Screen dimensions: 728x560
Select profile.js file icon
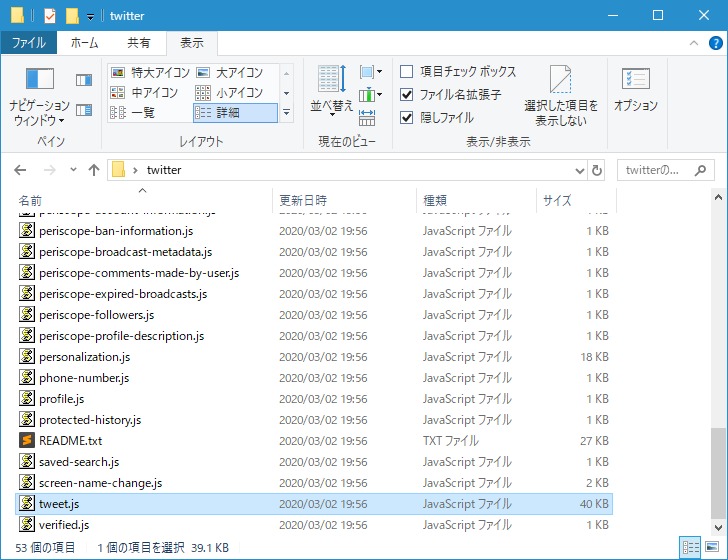(x=27, y=398)
